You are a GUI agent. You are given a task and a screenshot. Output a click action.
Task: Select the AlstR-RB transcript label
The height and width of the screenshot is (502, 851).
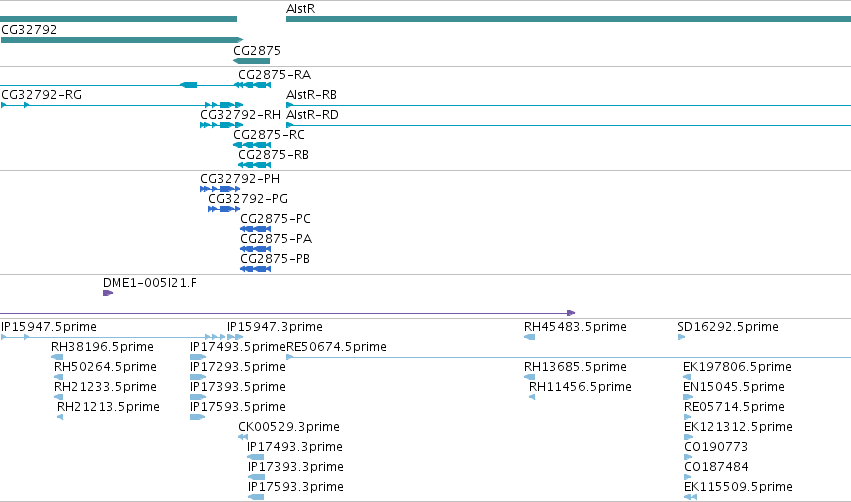pyautogui.click(x=311, y=94)
